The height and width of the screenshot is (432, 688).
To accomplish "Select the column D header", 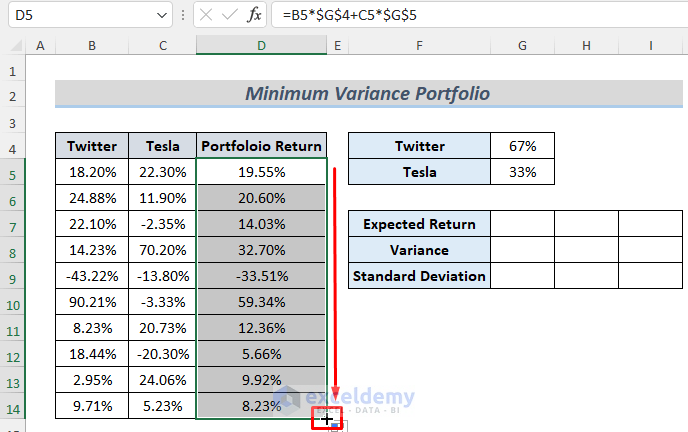I will pyautogui.click(x=261, y=46).
